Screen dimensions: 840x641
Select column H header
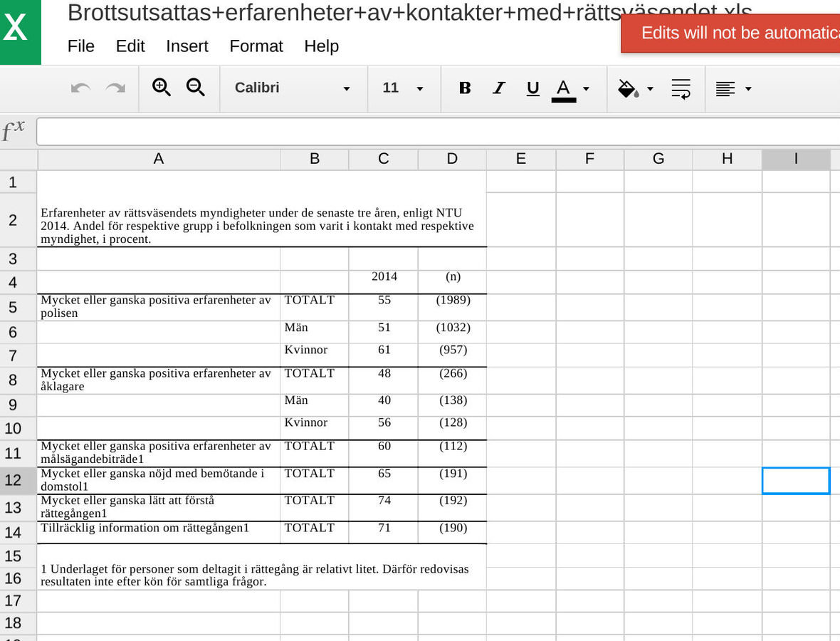click(x=728, y=159)
